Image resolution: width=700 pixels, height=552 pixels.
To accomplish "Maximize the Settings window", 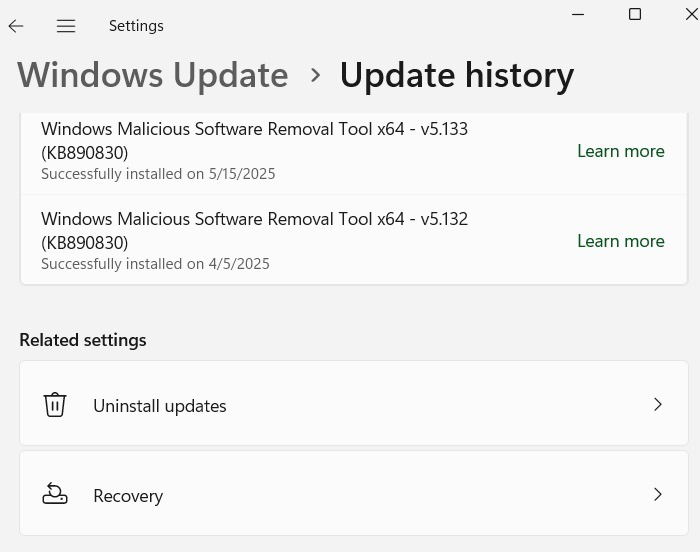I will point(634,14).
